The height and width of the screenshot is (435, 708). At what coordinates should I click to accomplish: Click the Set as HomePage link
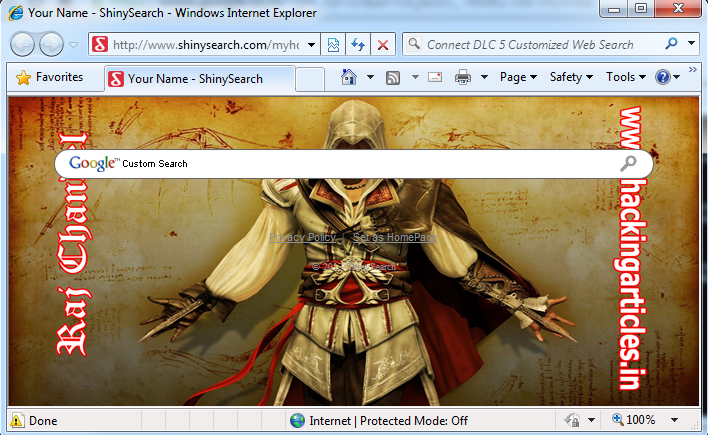396,238
